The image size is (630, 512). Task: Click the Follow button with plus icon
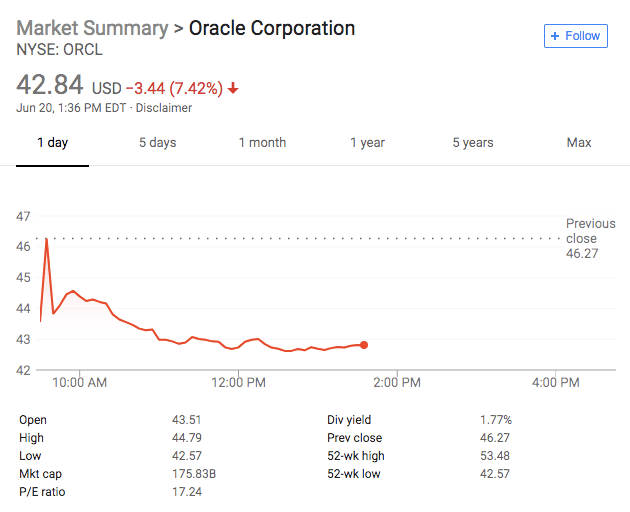coord(574,36)
